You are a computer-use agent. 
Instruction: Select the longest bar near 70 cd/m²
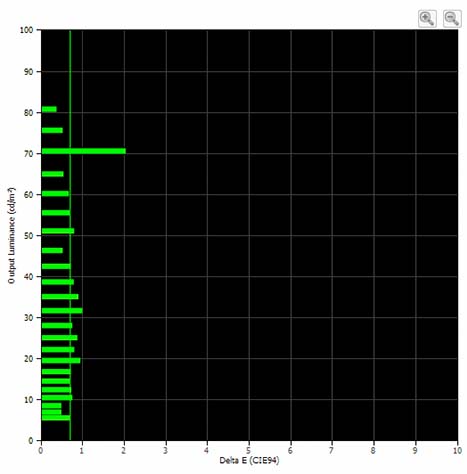84,151
